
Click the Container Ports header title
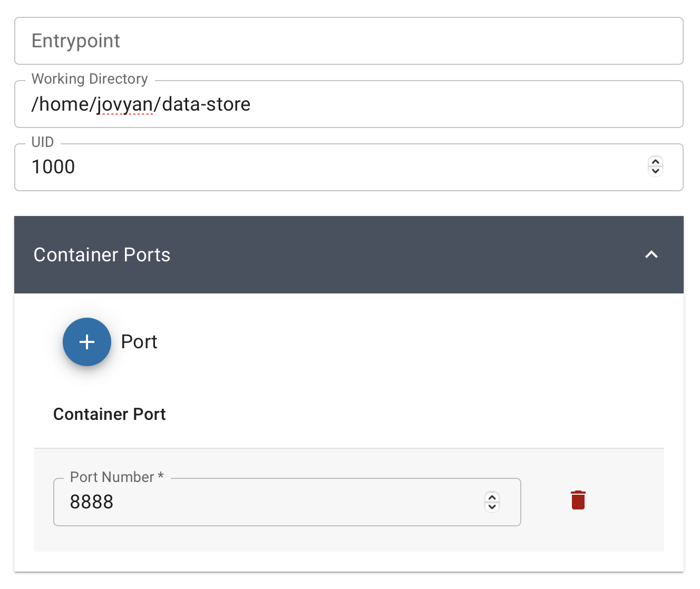tap(102, 255)
